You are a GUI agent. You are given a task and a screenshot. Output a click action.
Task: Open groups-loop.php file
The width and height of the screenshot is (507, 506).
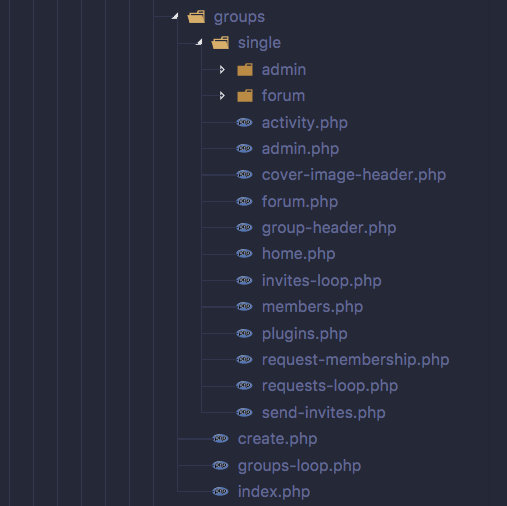pyautogui.click(x=299, y=466)
